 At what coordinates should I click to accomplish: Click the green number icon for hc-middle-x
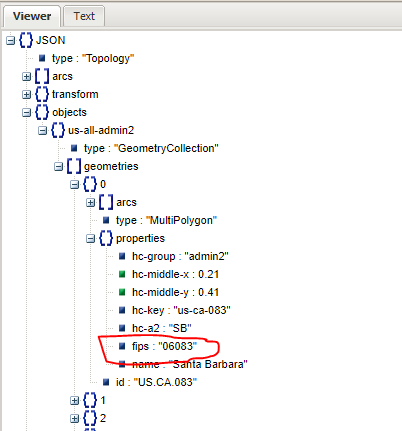(x=122, y=274)
